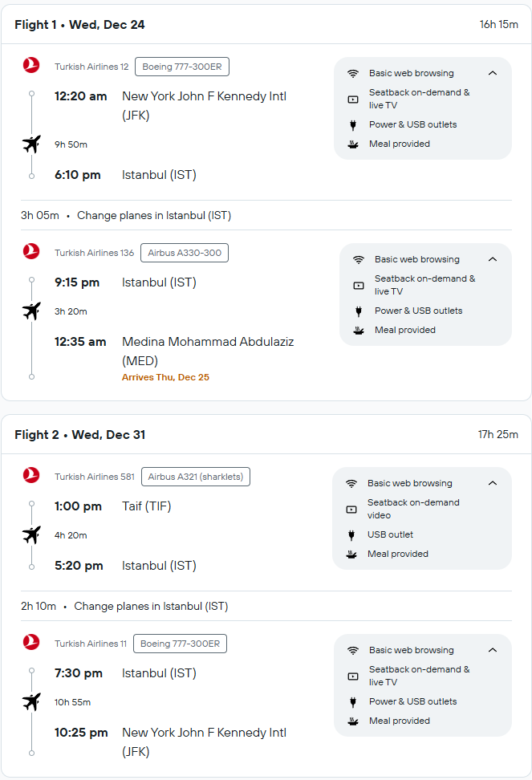The image size is (532, 780).
Task: Click the Airbus A330-300 aircraft badge
Action: 185,253
